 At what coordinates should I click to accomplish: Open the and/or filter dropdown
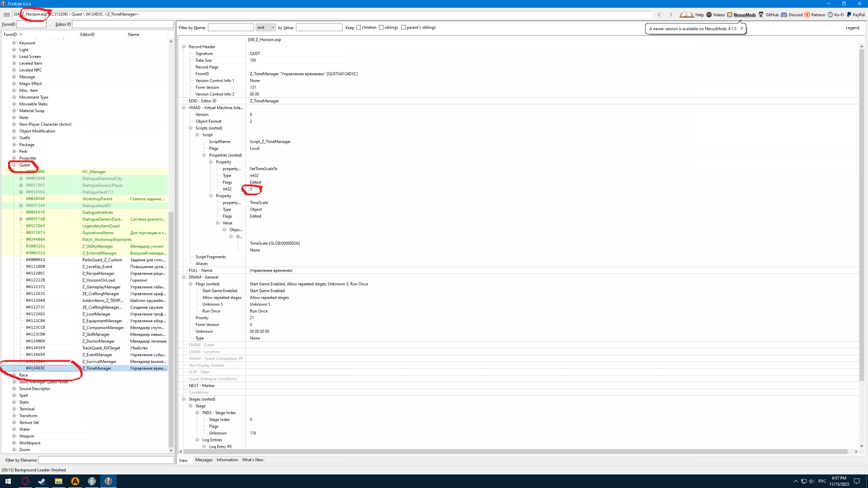pyautogui.click(x=266, y=28)
